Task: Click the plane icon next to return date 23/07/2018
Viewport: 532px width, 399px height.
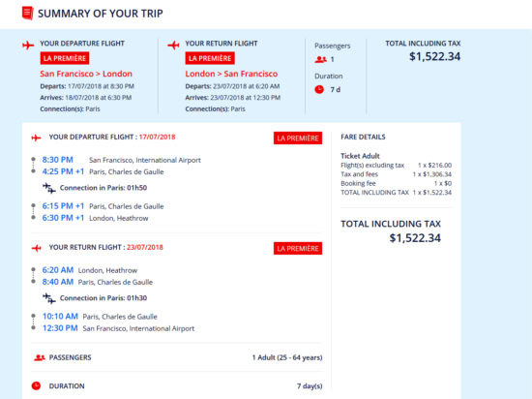Action: pyautogui.click(x=37, y=248)
